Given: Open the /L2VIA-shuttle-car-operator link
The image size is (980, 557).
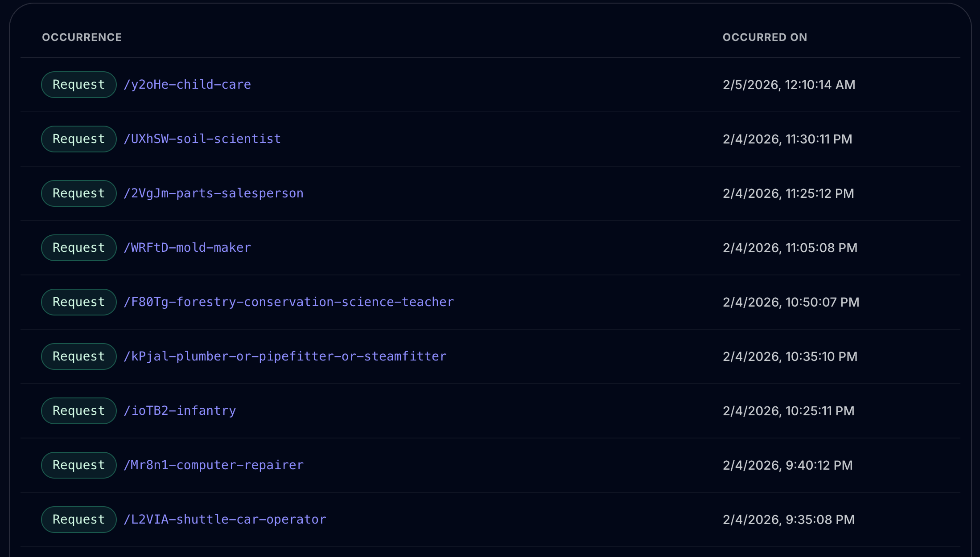Looking at the screenshot, I should coord(225,520).
